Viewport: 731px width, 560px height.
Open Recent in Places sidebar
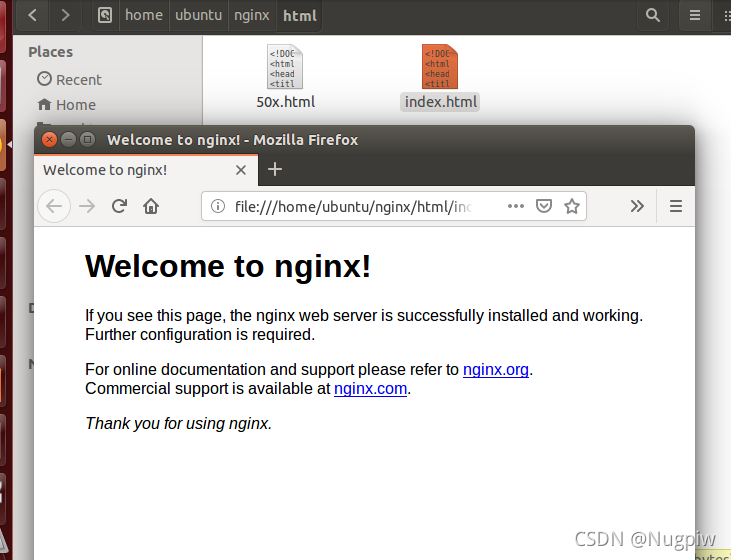69,80
